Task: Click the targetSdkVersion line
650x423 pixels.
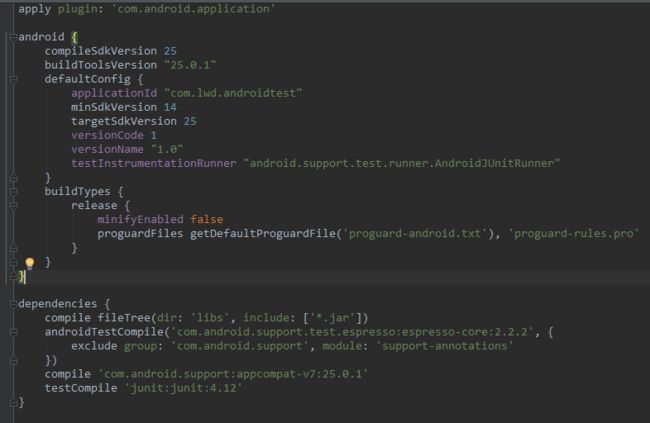Action: (134, 122)
